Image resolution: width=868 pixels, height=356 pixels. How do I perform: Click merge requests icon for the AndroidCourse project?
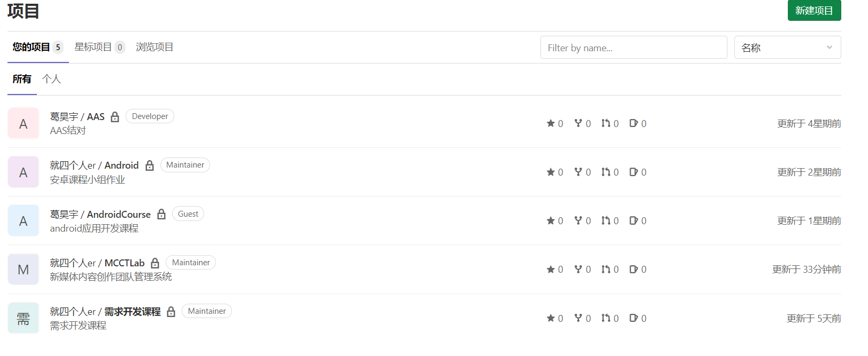click(x=606, y=220)
